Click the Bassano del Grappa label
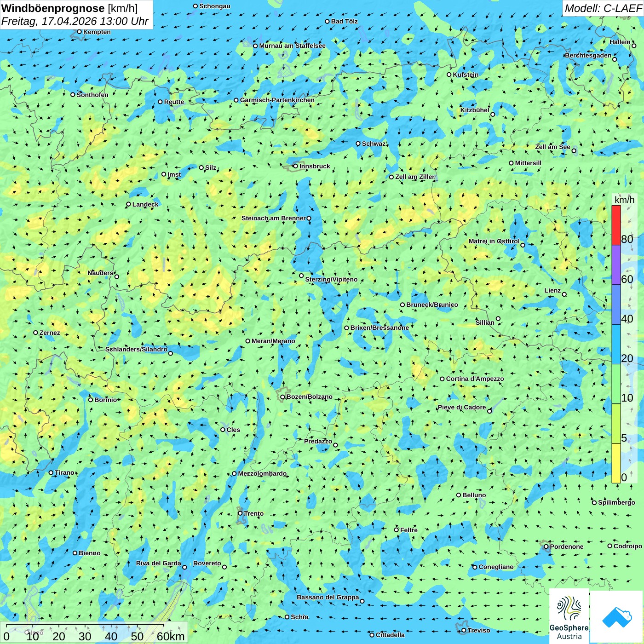This screenshot has width=644, height=644. tap(328, 597)
